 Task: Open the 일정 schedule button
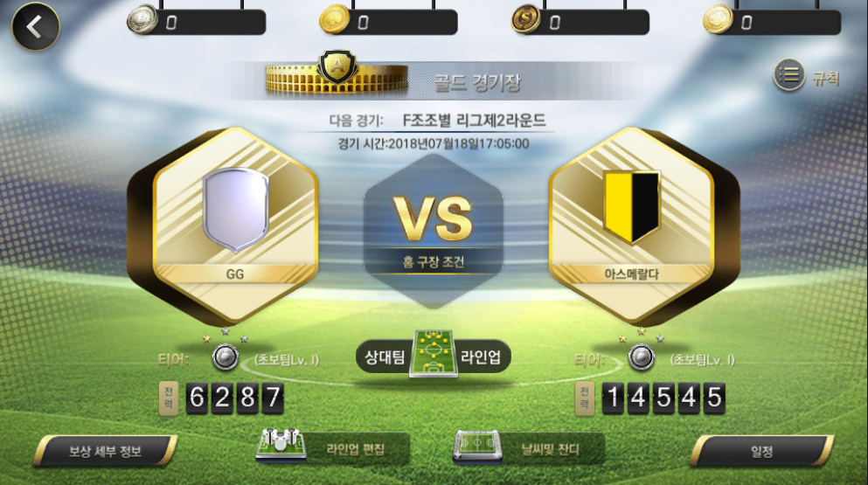click(761, 451)
